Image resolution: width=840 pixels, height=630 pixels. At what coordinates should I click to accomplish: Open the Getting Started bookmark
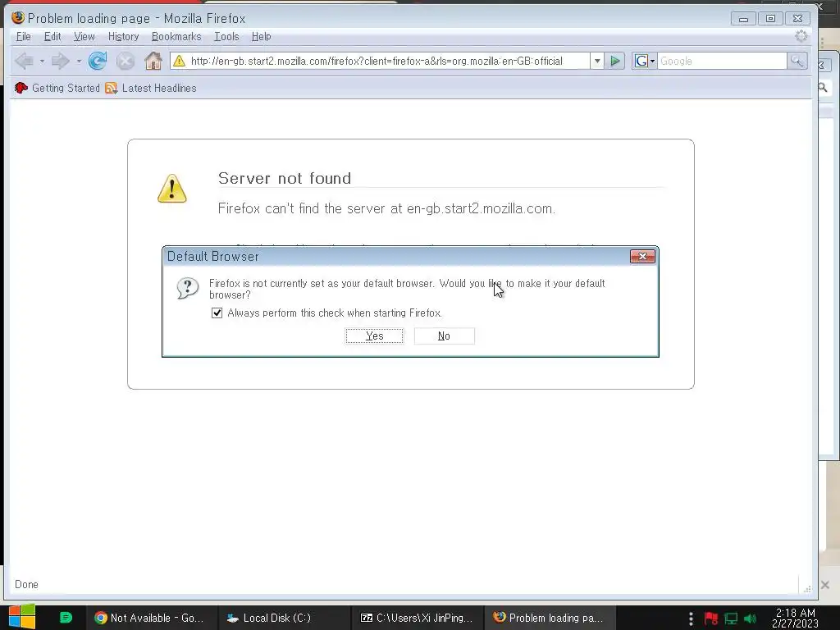[x=57, y=88]
